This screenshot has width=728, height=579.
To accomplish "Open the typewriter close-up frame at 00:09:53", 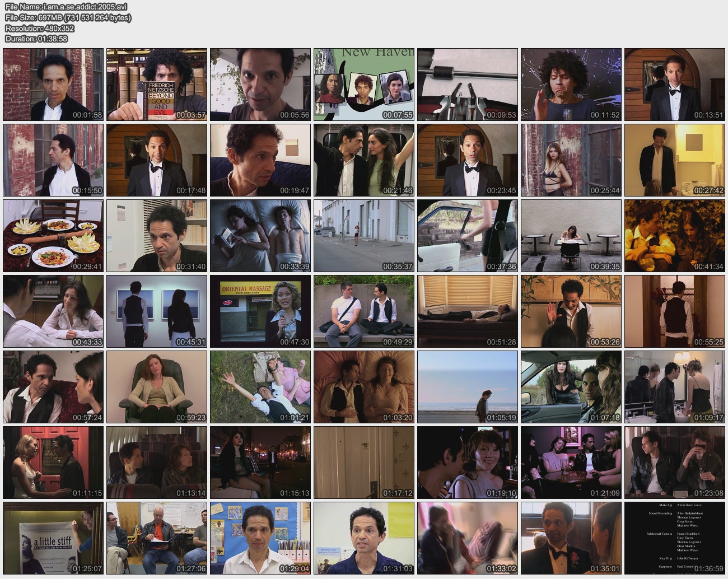I will (x=468, y=85).
